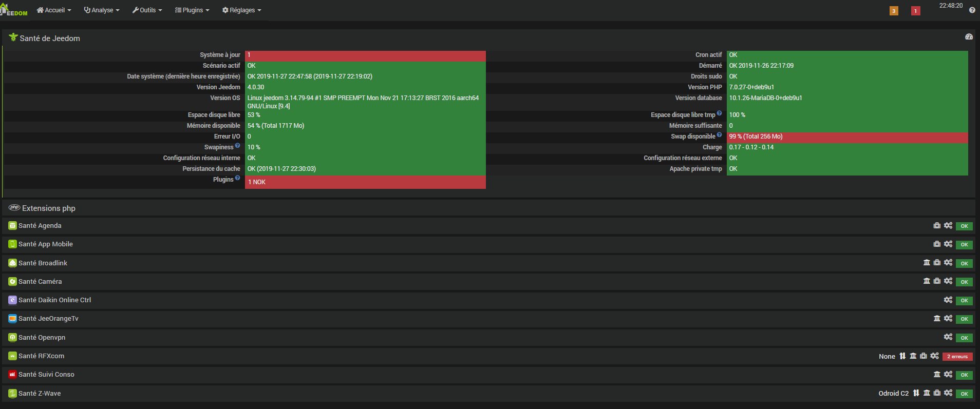Click the medkit icon for Santé App Mobile

point(937,244)
